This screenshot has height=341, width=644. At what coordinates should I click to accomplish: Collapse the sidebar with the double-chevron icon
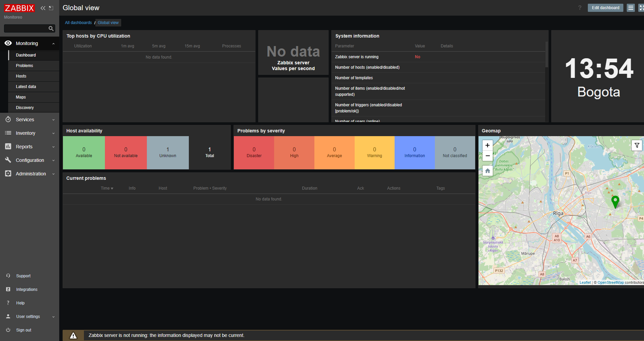point(43,8)
